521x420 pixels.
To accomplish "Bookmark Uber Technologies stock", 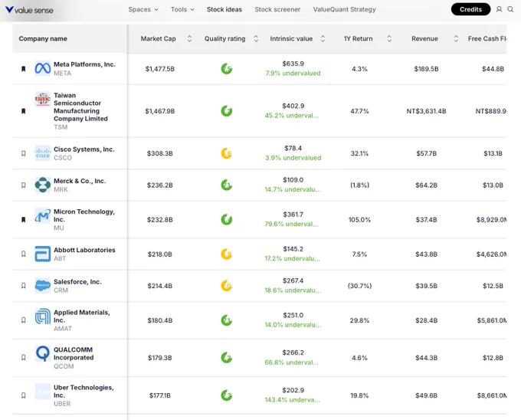I will pyautogui.click(x=23, y=395).
